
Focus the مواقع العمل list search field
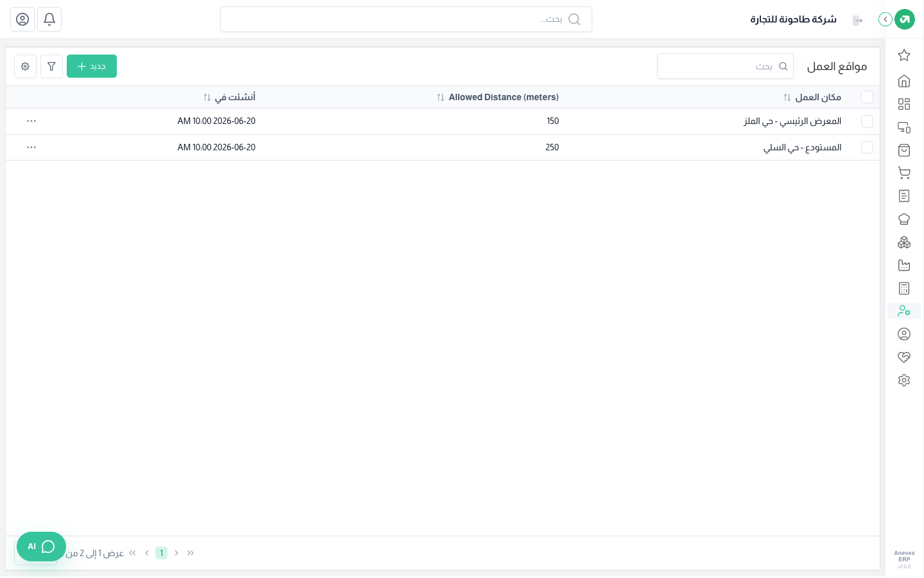click(x=725, y=66)
